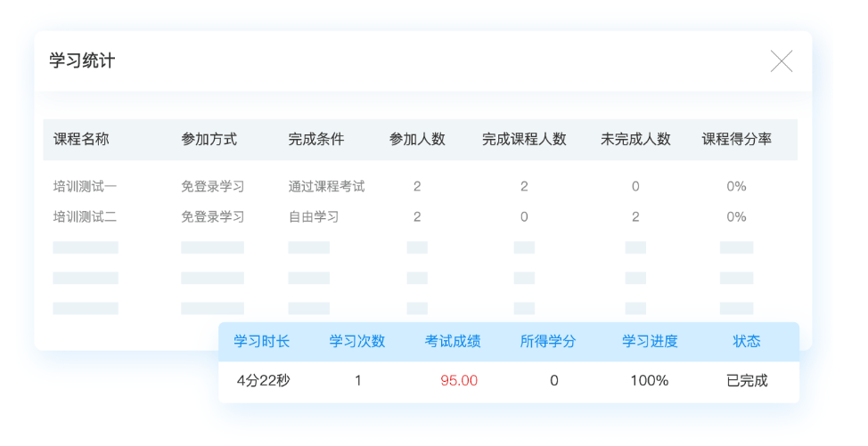Click the 参加人数 column header

[417, 139]
